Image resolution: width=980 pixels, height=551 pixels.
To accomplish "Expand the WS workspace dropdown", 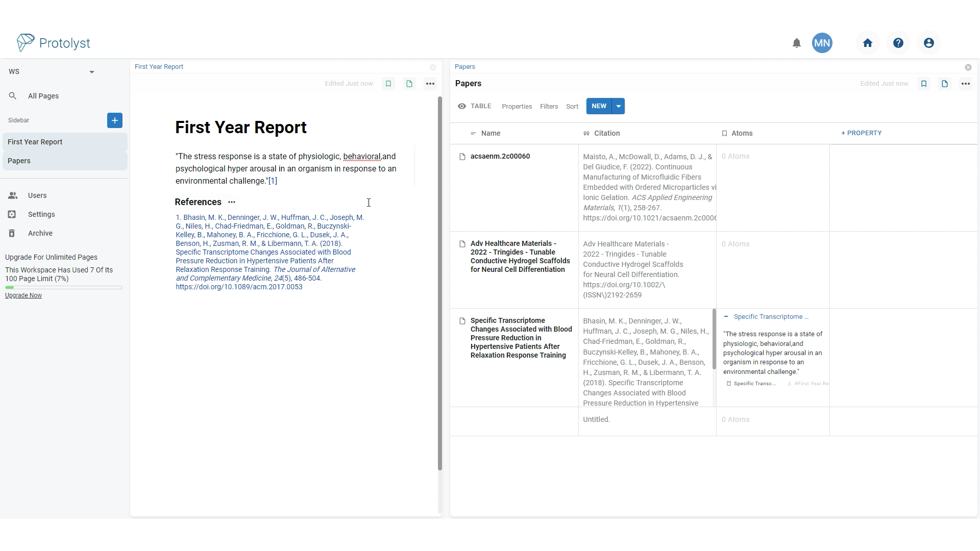I will pyautogui.click(x=92, y=71).
